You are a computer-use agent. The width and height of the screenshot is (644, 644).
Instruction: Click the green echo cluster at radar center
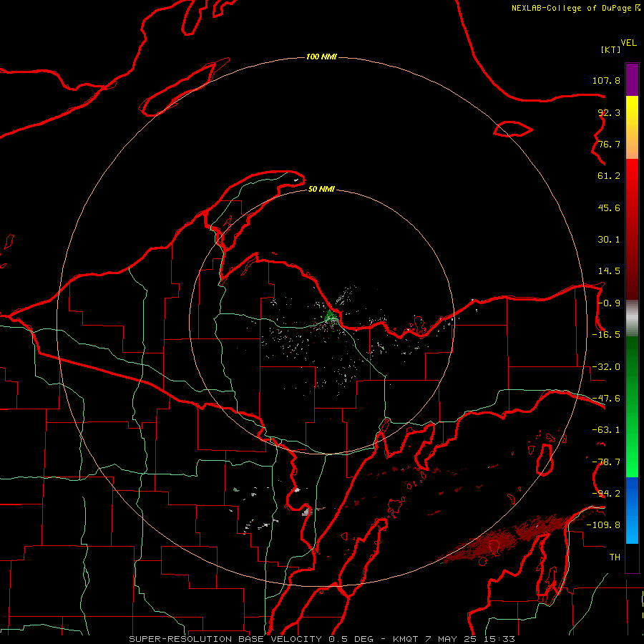(331, 317)
